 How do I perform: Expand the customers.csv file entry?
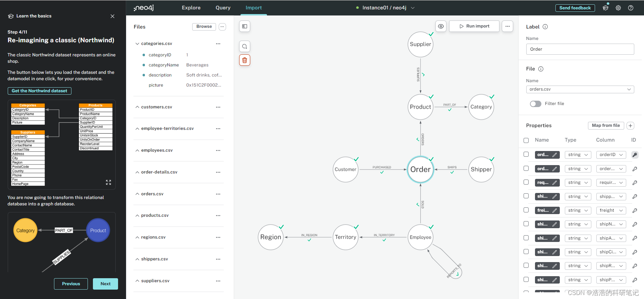click(137, 107)
